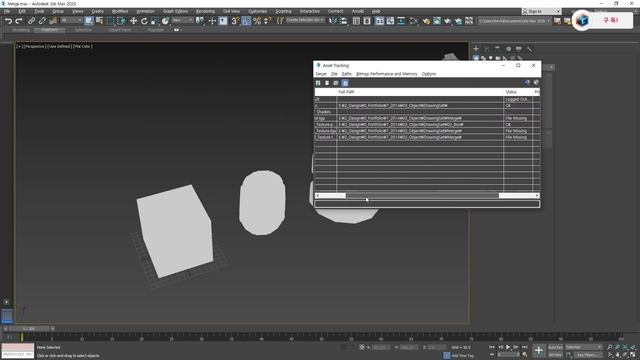640x360 pixels.
Task: Activate the Select and Rotate tool
Action: click(x=144, y=21)
